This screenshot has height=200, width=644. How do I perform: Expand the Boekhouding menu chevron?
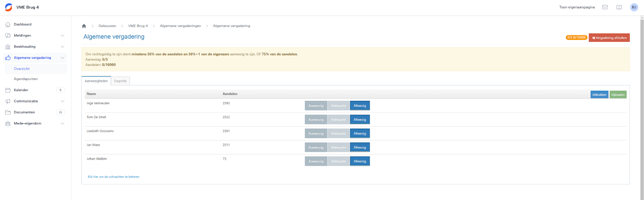tap(62, 47)
